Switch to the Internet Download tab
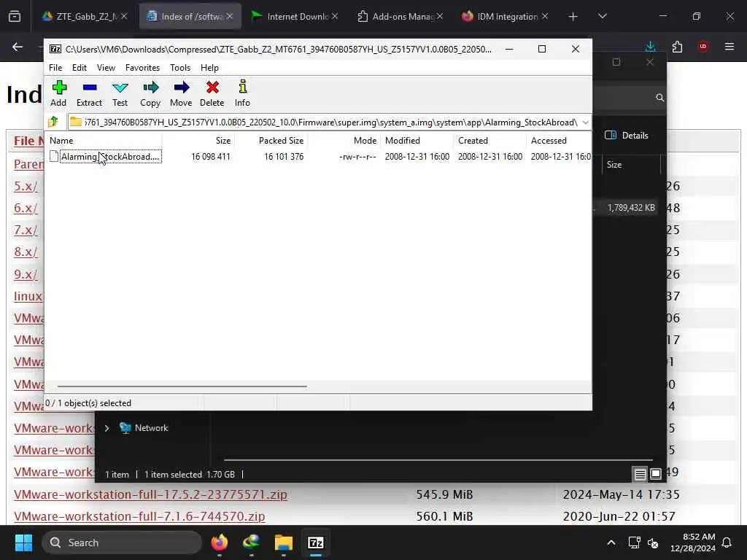 [x=295, y=16]
